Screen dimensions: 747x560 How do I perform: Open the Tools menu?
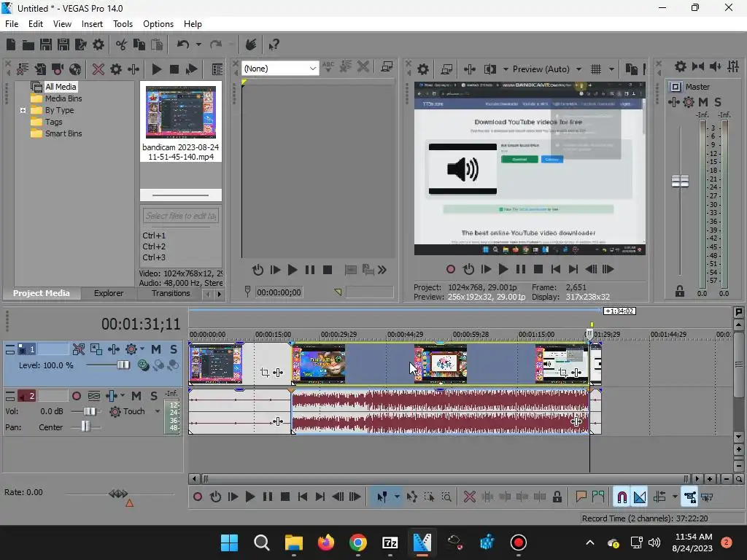(123, 24)
